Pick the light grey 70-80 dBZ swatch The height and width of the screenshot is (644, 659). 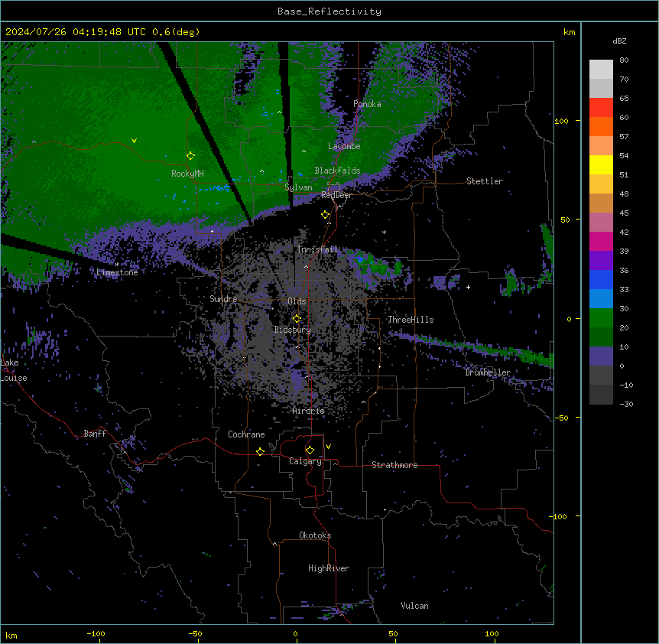[x=601, y=70]
